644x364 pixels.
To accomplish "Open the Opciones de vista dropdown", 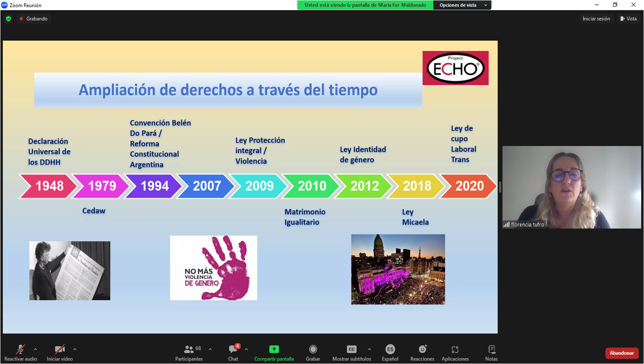I will (462, 5).
